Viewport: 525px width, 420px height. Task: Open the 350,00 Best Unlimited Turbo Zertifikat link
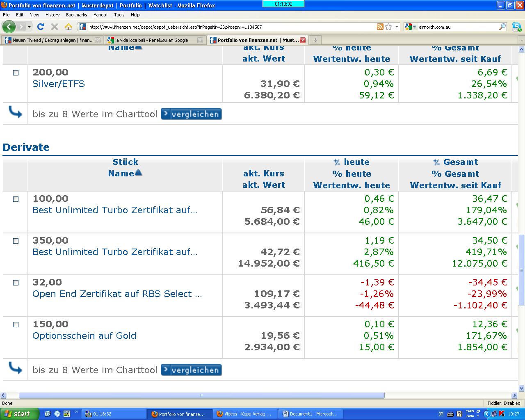point(115,252)
